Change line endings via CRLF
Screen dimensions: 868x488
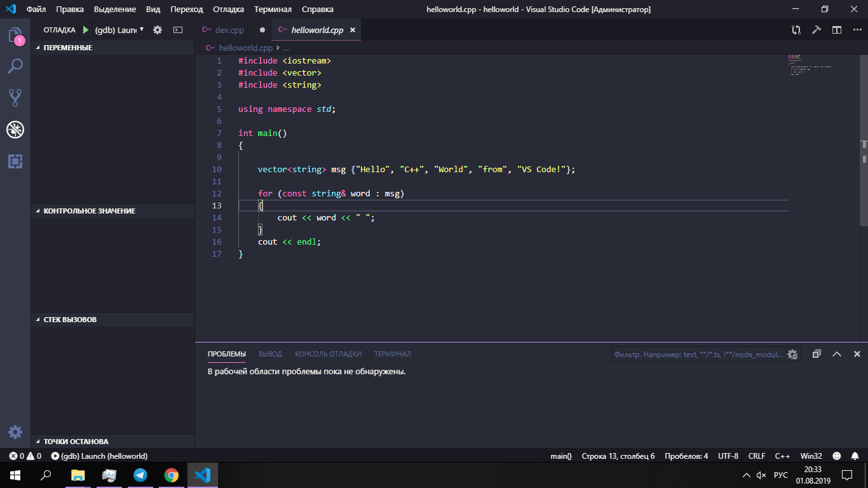757,456
